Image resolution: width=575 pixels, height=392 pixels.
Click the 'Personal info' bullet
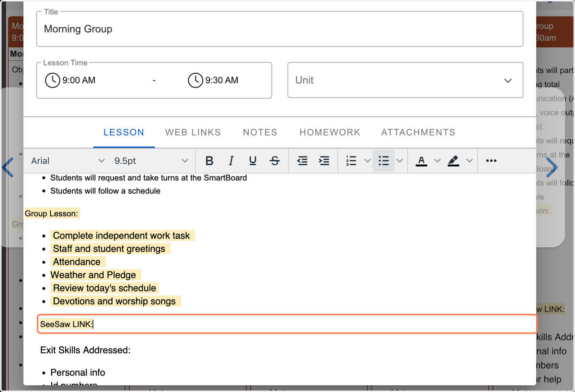tap(78, 372)
